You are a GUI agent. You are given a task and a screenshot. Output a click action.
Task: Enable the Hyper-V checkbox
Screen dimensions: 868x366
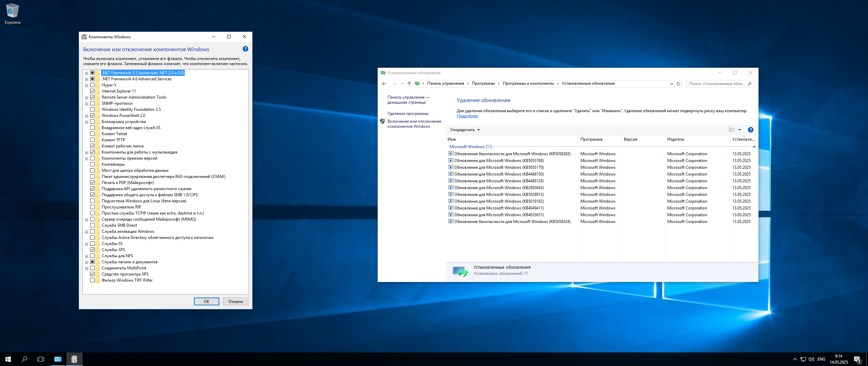(92, 85)
